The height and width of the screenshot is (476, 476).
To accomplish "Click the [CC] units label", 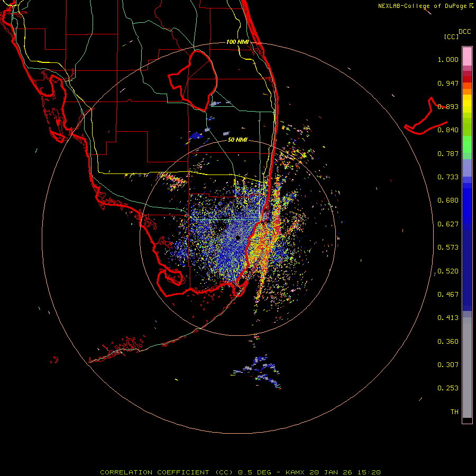I will click(451, 36).
